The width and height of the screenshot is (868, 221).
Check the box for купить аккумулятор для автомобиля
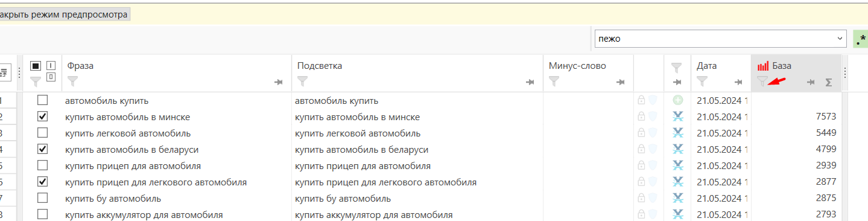42,214
